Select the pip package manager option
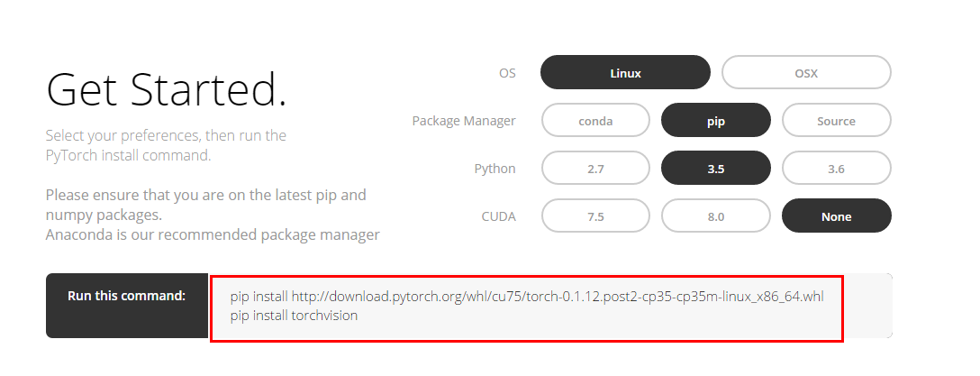Image resolution: width=980 pixels, height=376 pixels. click(x=715, y=120)
